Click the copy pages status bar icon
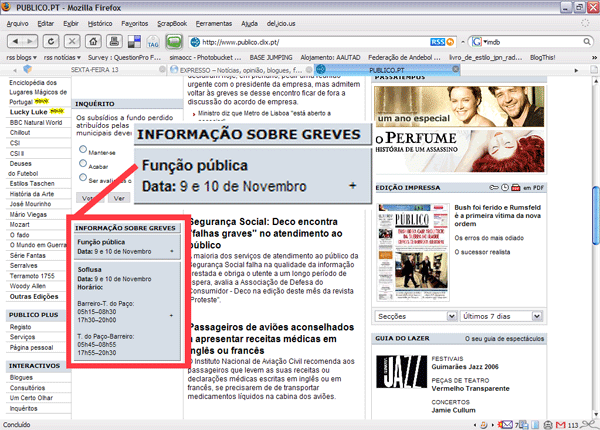This screenshot has height=430, width=600. point(523,425)
